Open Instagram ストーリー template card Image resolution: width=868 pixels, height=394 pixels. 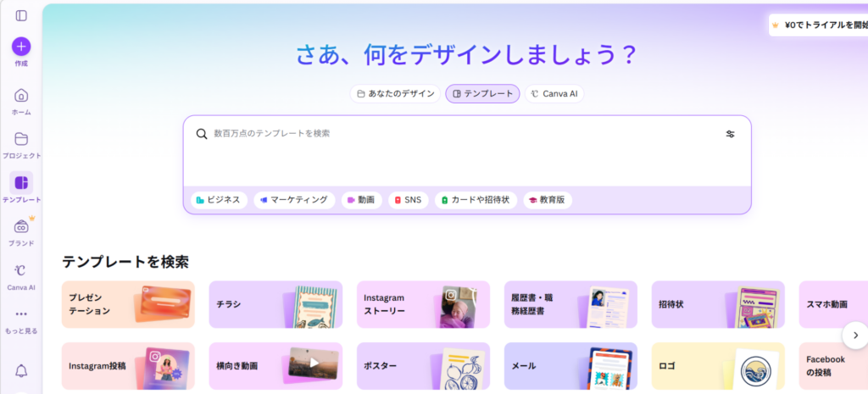pos(424,304)
